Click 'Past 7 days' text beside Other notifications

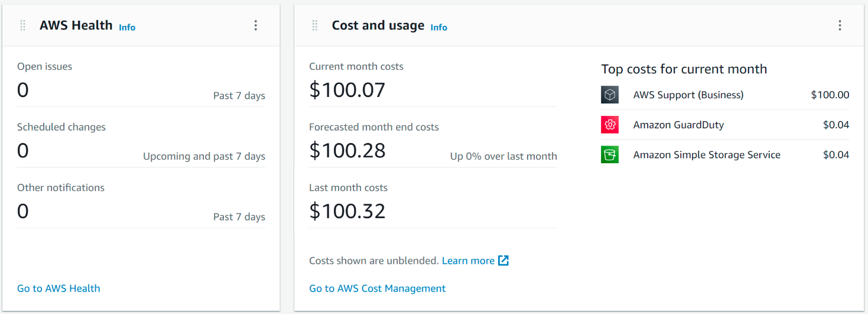tap(239, 217)
